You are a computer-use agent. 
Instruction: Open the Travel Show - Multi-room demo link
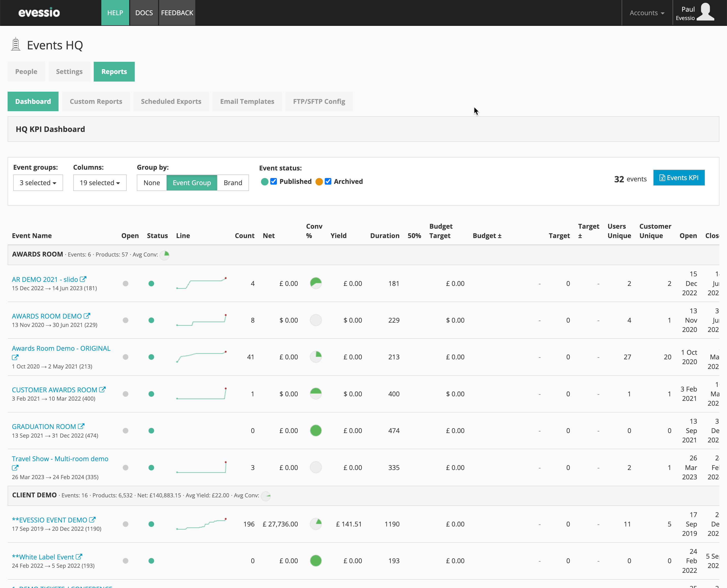[60, 458]
